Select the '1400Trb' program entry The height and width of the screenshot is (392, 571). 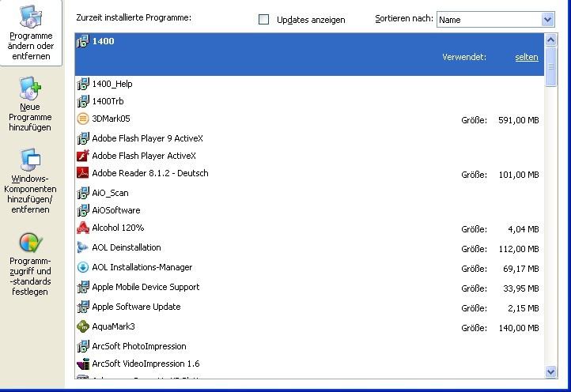point(108,101)
